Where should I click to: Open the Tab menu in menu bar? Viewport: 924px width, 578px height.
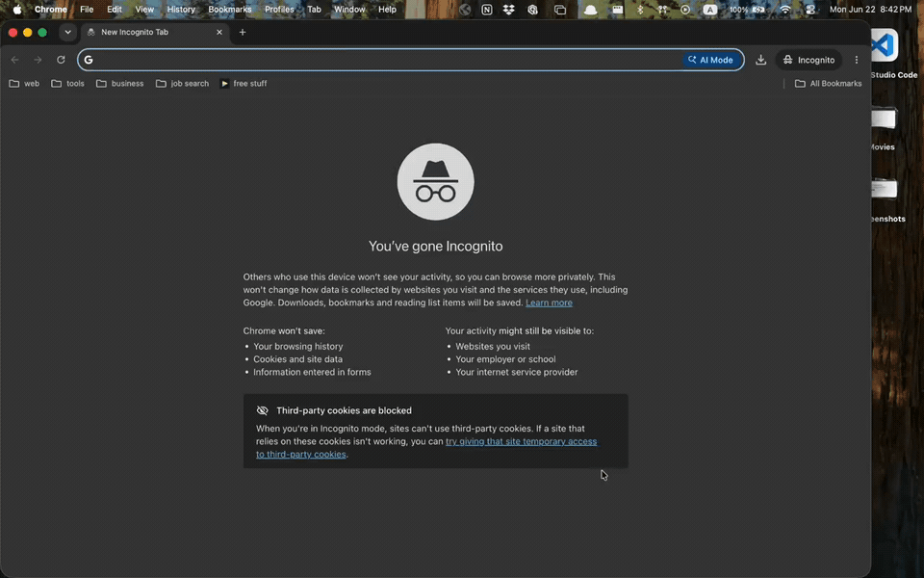click(314, 10)
